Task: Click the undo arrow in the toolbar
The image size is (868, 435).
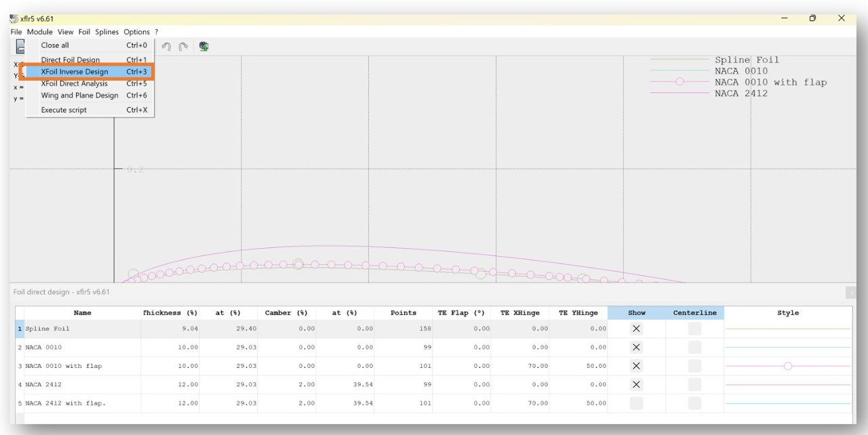Action: (166, 47)
